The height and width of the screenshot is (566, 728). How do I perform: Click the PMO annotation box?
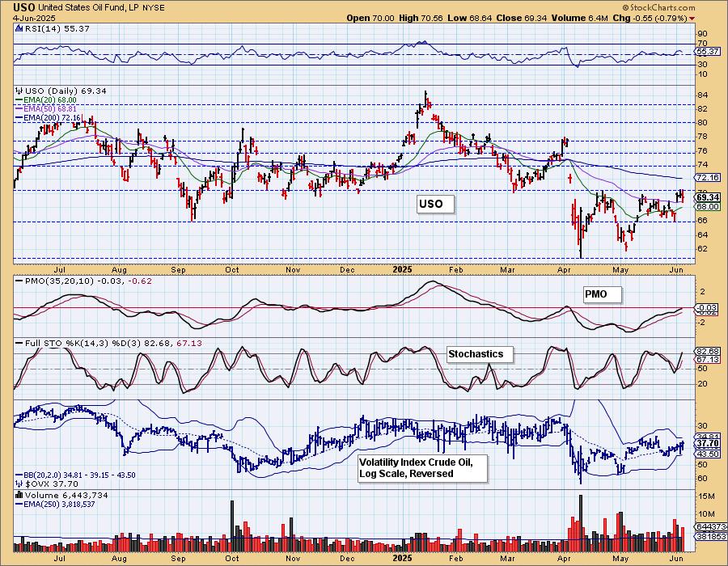(602, 294)
